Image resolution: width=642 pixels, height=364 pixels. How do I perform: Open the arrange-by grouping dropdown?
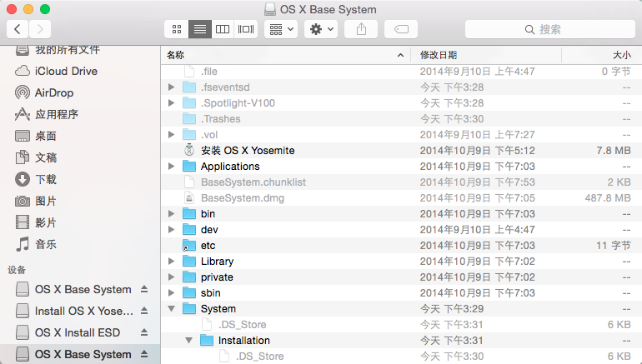(x=281, y=29)
